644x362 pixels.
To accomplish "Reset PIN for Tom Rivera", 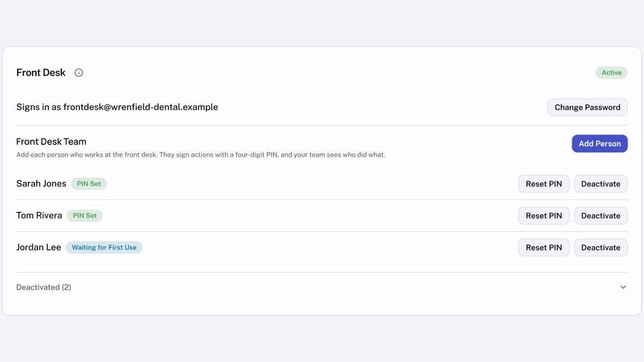I will [544, 216].
